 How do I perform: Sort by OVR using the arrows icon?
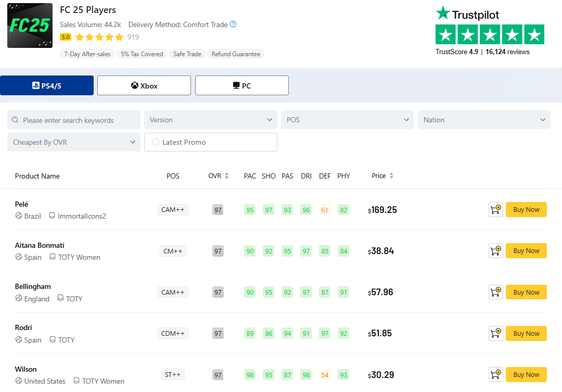(x=226, y=176)
